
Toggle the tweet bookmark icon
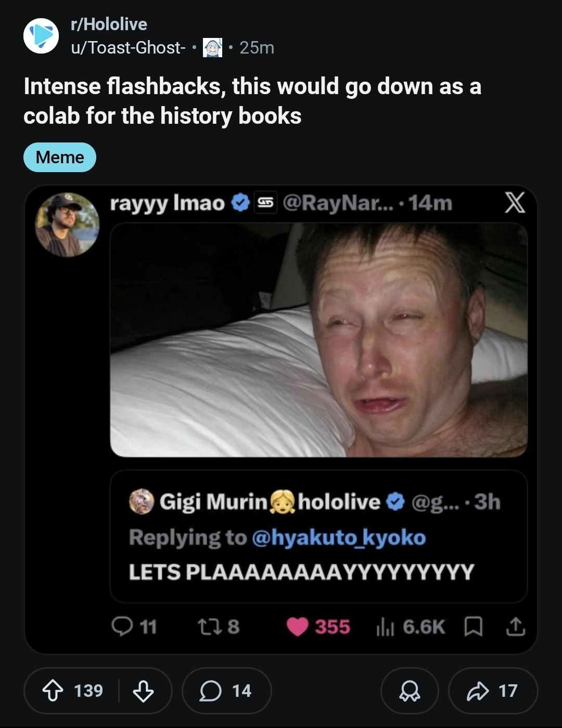(472, 627)
